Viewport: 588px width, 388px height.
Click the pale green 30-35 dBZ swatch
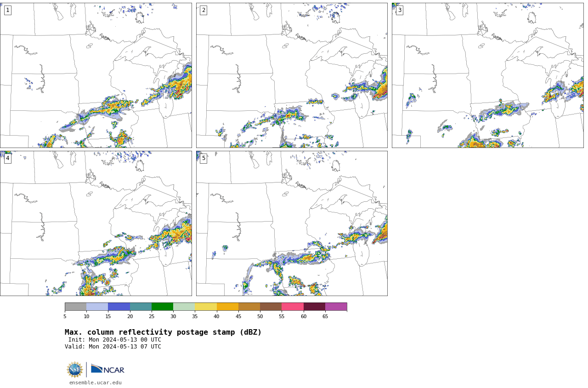tap(184, 307)
